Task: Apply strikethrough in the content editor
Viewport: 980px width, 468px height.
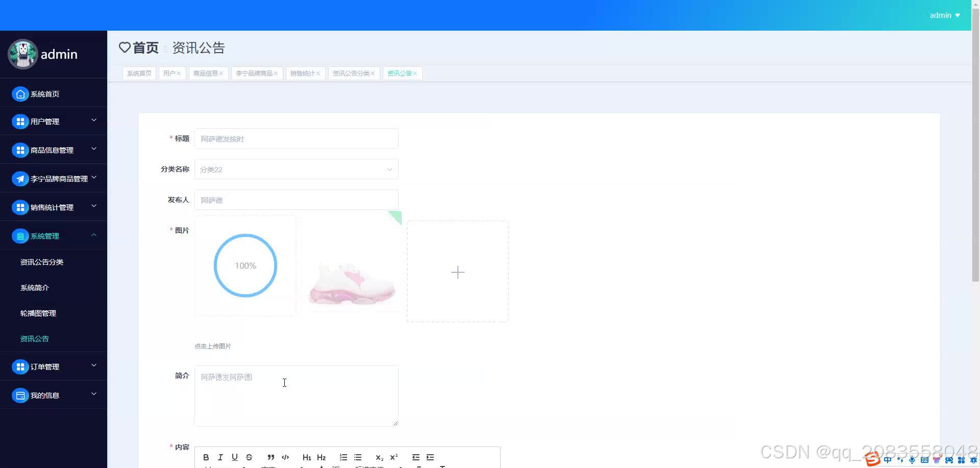Action: 249,457
